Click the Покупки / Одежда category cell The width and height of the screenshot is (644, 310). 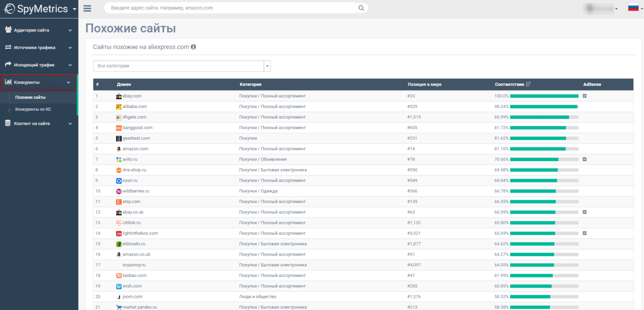[258, 191]
